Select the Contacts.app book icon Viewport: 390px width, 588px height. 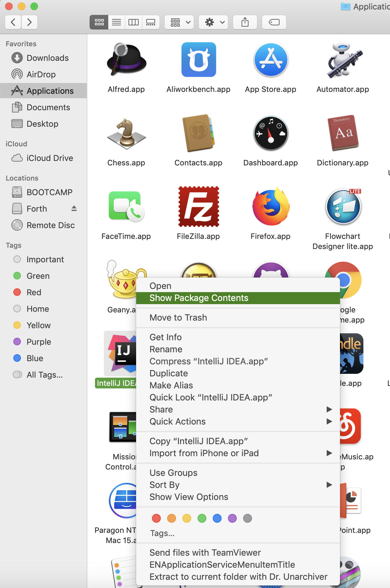[x=198, y=133]
